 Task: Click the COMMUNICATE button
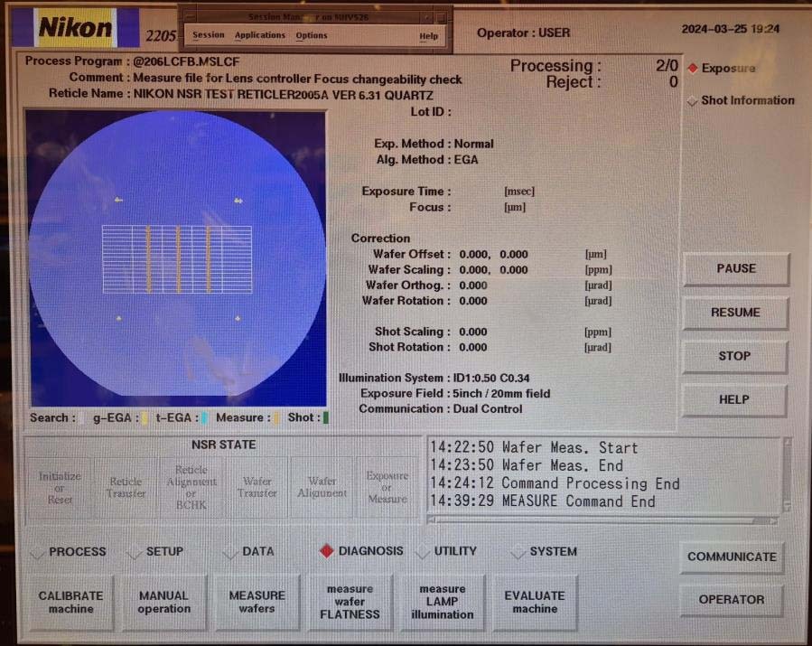732,557
